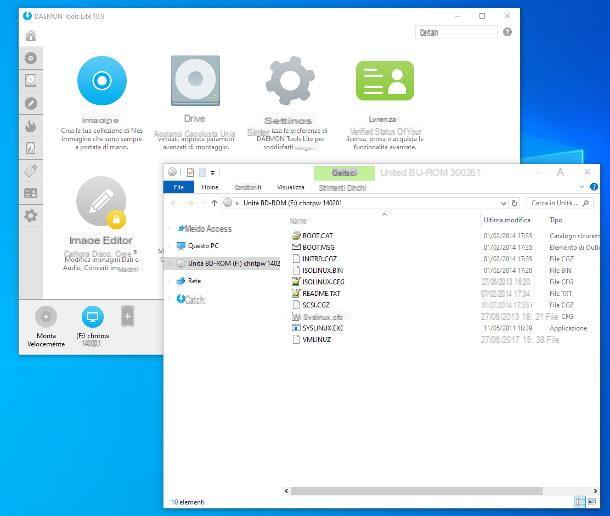Add a new virtual drive with plus button
The image size is (610, 516).
128,316
